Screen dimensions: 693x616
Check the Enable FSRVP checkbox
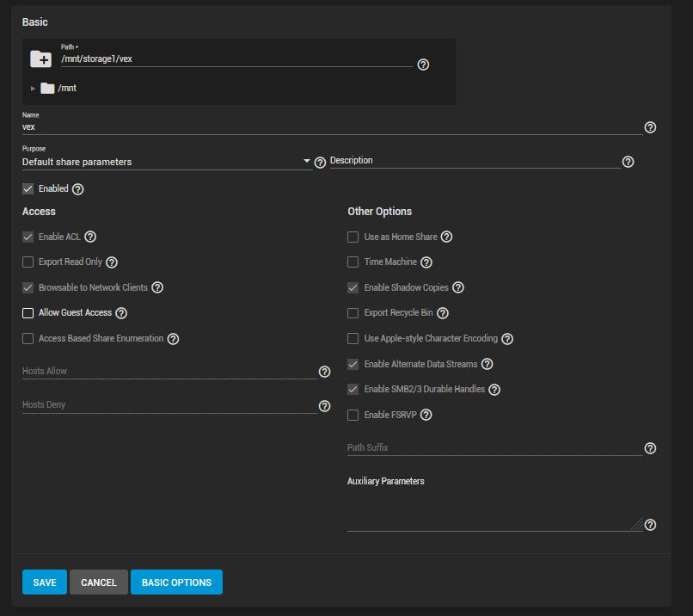tap(353, 416)
